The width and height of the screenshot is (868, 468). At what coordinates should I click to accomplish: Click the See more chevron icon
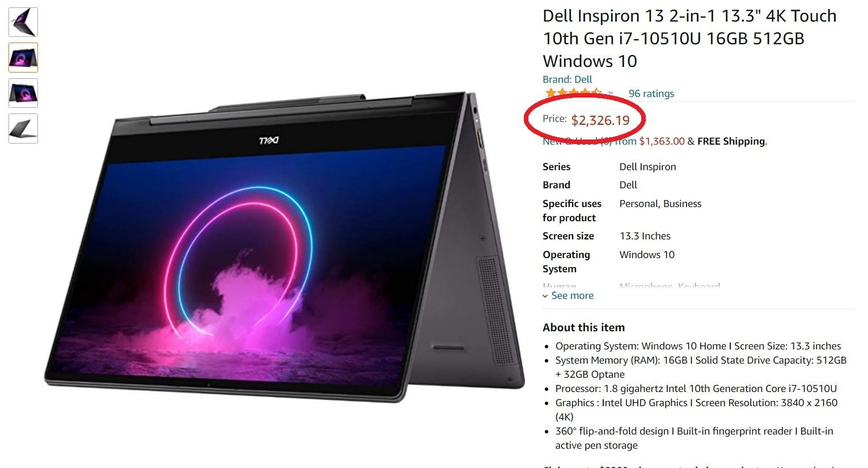pyautogui.click(x=545, y=296)
